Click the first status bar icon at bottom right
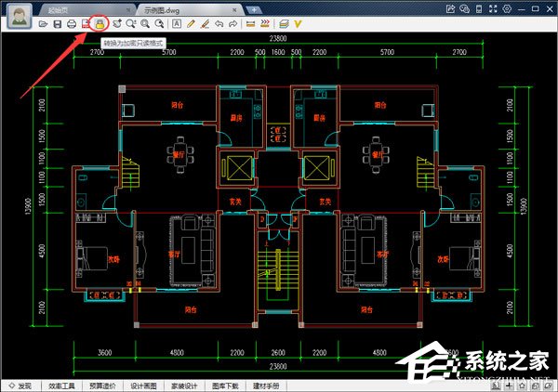The height and width of the screenshot is (392, 558). [x=497, y=385]
